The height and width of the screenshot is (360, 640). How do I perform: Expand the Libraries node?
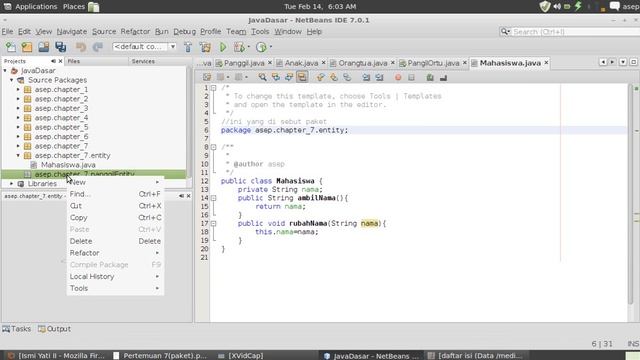coord(11,184)
